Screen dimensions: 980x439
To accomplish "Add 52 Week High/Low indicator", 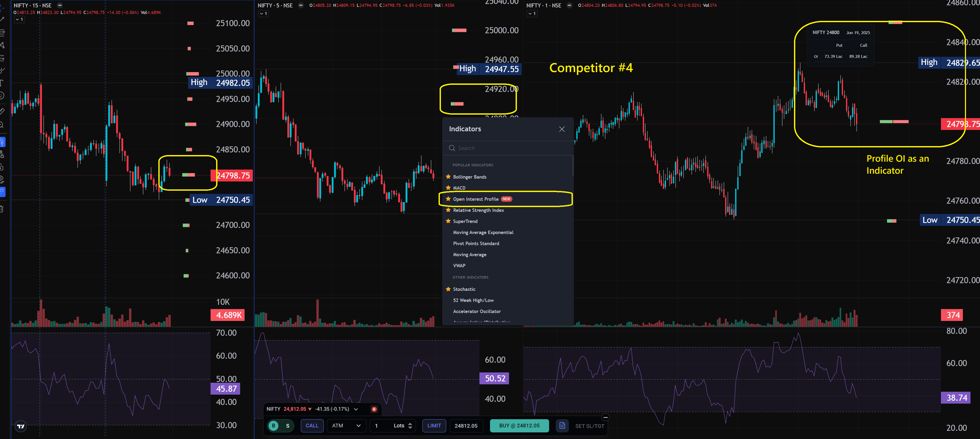I will 473,300.
